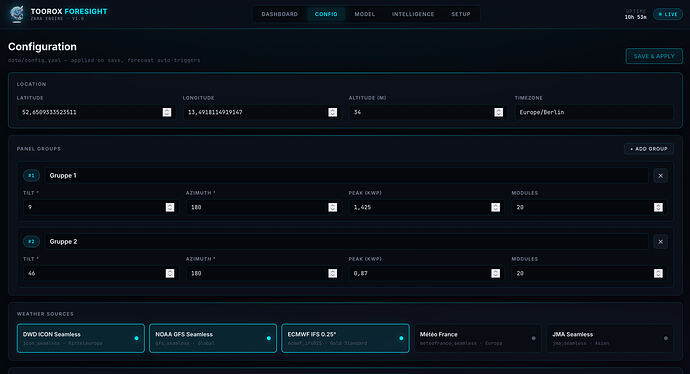Enable the JMA Seamless weather source
Screen dimensions: 690x374
pyautogui.click(x=610, y=338)
